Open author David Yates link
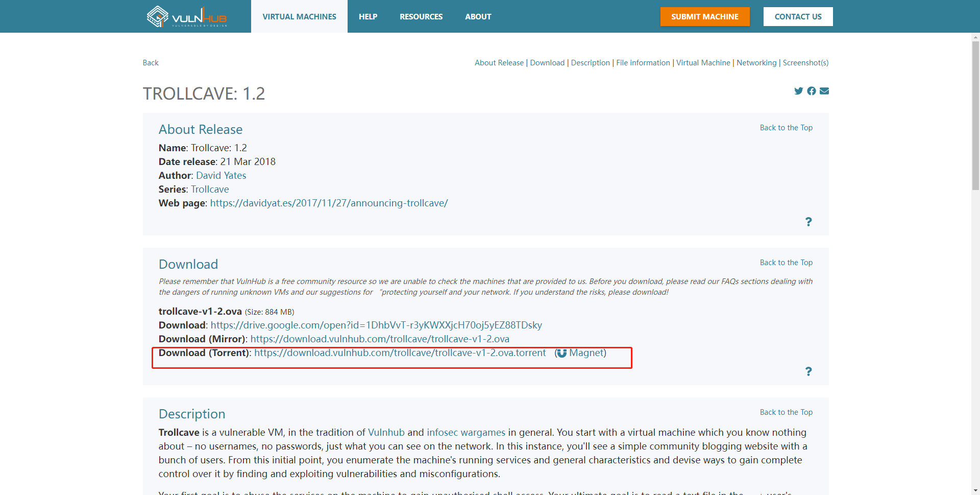The height and width of the screenshot is (495, 980). [221, 176]
